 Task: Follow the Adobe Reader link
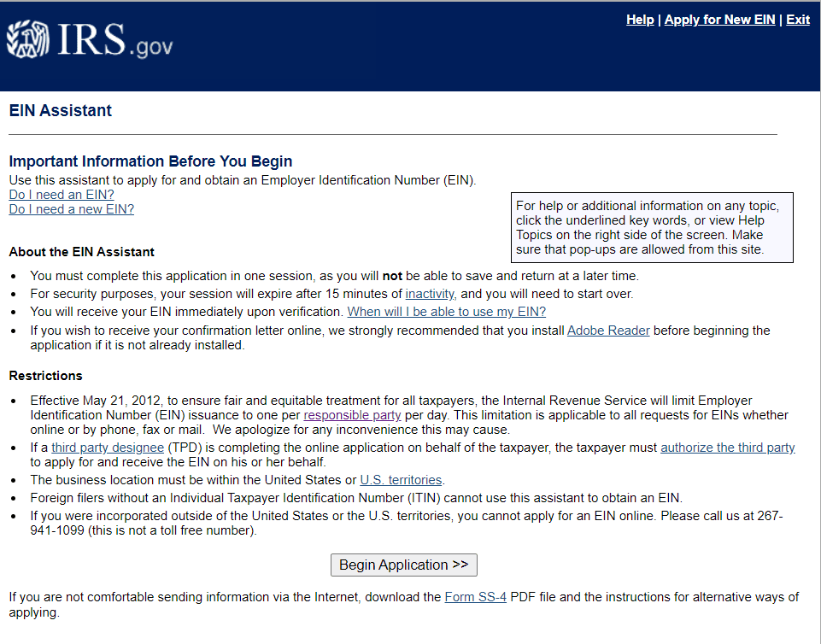(608, 331)
